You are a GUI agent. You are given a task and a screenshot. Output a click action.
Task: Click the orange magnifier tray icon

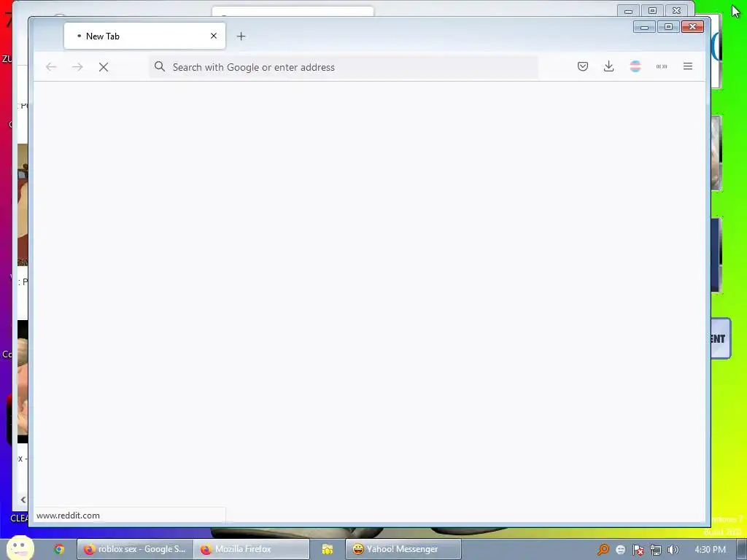click(x=603, y=550)
